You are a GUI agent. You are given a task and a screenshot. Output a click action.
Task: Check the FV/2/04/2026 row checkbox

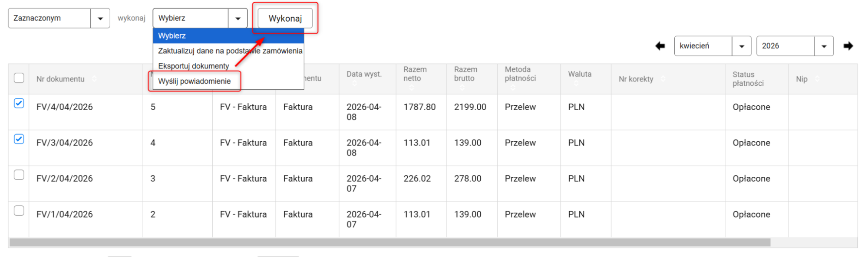[19, 175]
